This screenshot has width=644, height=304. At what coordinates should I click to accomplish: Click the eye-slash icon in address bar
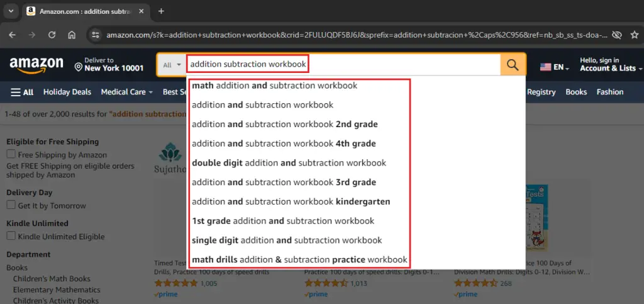(x=616, y=35)
